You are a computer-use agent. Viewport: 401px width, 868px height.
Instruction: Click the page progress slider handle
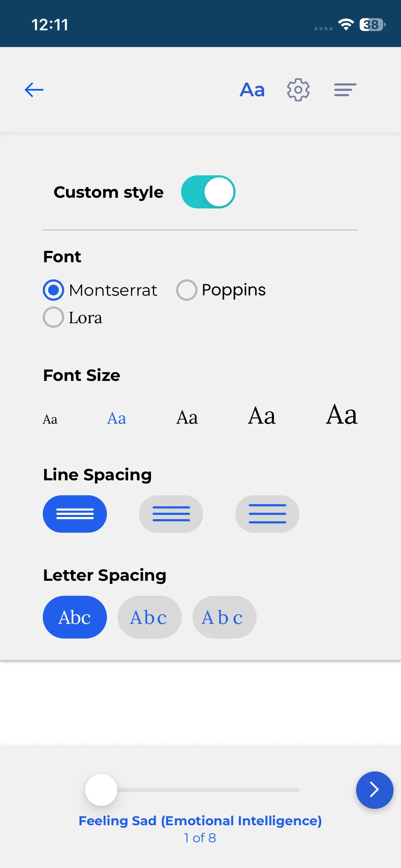click(x=101, y=790)
